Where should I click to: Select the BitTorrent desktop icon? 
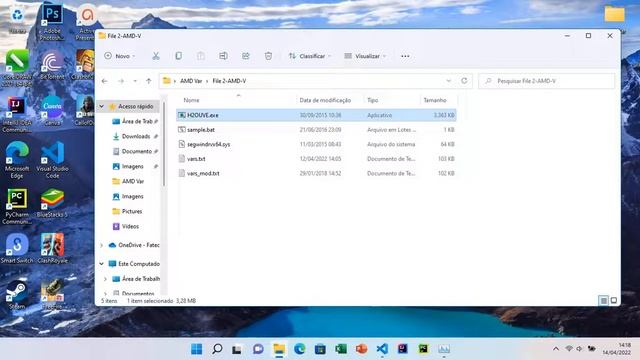pos(52,65)
